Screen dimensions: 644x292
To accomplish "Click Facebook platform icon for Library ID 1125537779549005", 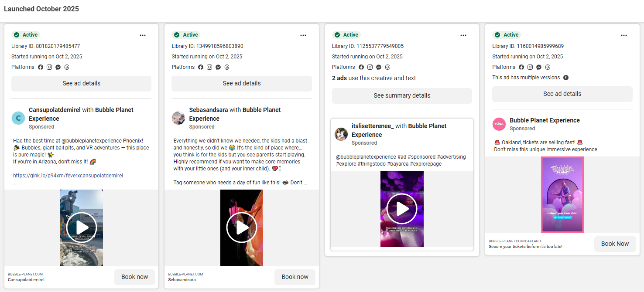I will [361, 67].
